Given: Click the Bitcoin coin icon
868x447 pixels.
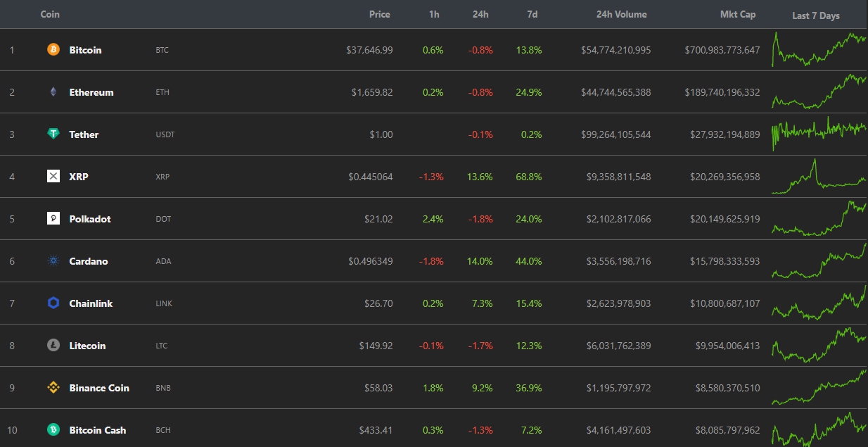Looking at the screenshot, I should (x=53, y=50).
